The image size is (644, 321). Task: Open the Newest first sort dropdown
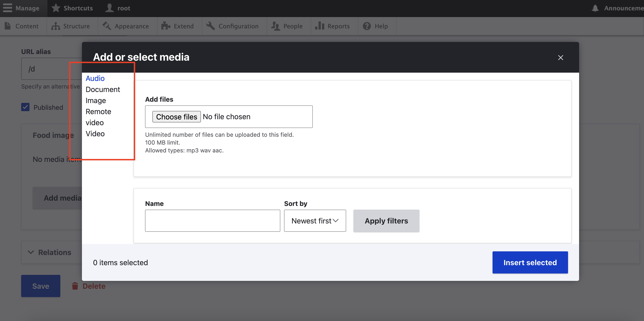[315, 221]
